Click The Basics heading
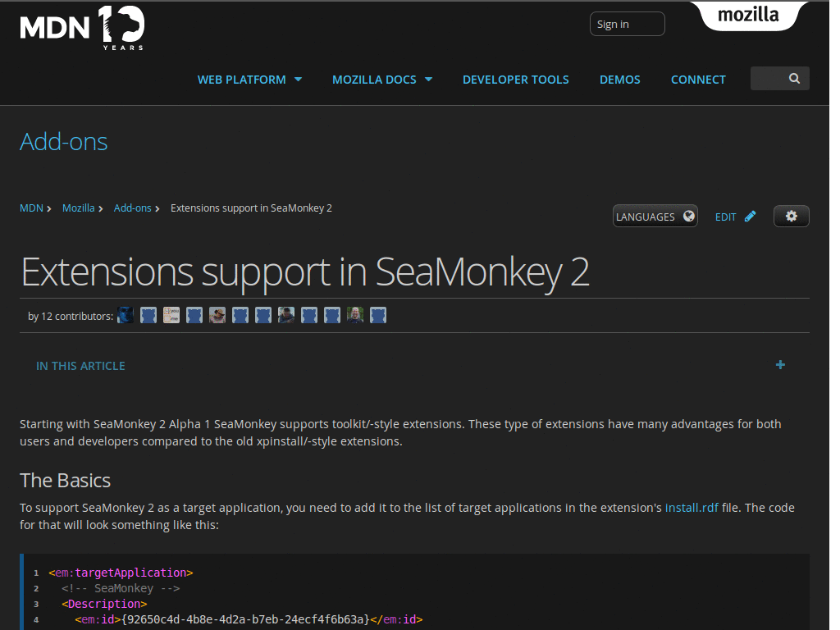The width and height of the screenshot is (840, 630). pos(66,481)
